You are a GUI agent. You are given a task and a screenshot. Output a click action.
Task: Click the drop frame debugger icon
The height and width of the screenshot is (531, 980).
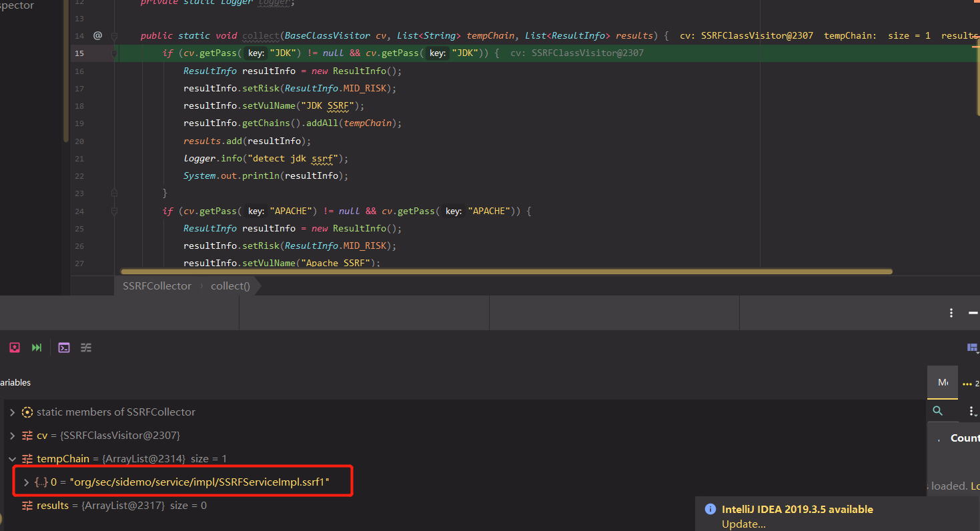tap(15, 348)
